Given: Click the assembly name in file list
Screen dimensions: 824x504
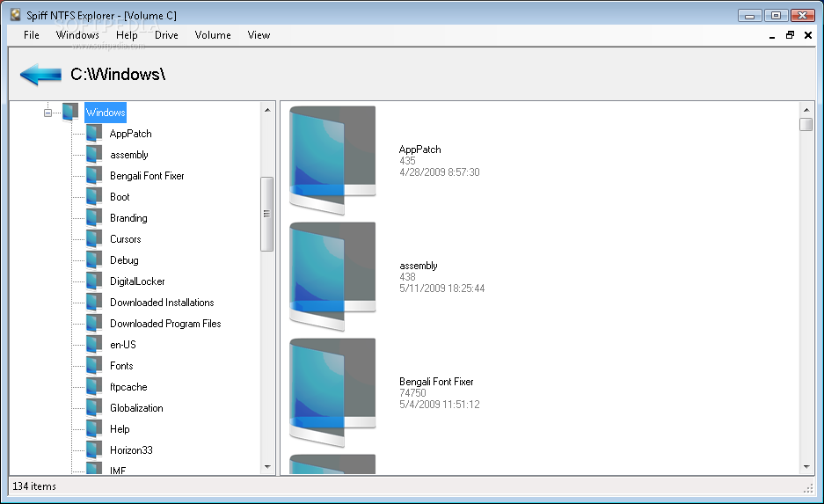Looking at the screenshot, I should tap(419, 266).
